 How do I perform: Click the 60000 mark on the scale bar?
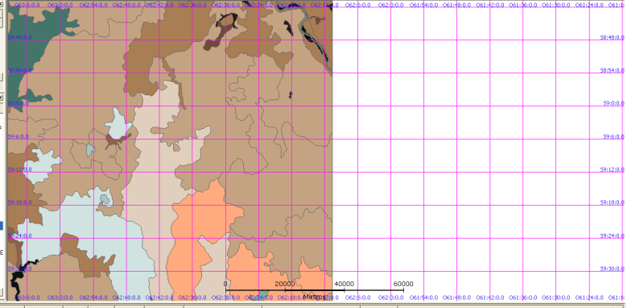pyautogui.click(x=403, y=284)
